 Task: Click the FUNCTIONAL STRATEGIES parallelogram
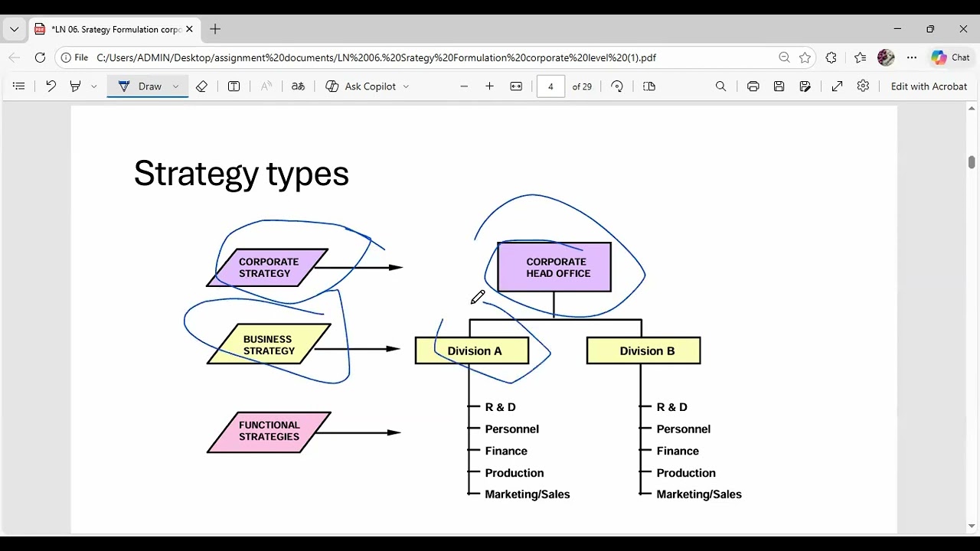(x=269, y=432)
